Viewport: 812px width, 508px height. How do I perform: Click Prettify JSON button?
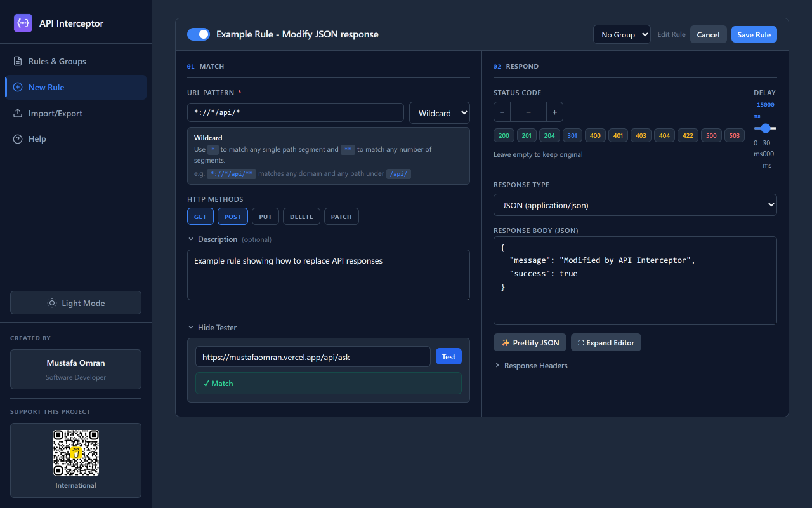click(x=530, y=343)
